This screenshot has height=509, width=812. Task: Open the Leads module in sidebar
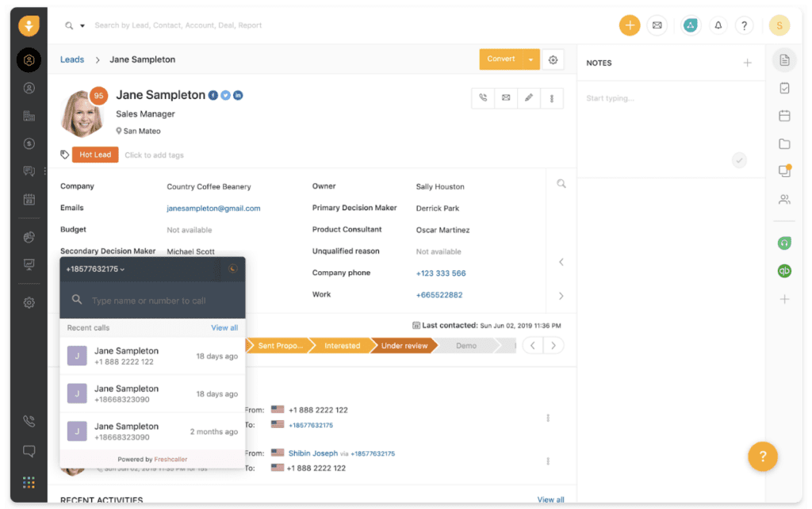pyautogui.click(x=29, y=60)
